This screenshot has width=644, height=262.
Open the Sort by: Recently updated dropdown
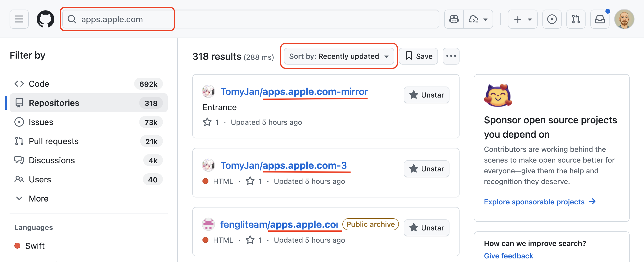click(x=339, y=56)
